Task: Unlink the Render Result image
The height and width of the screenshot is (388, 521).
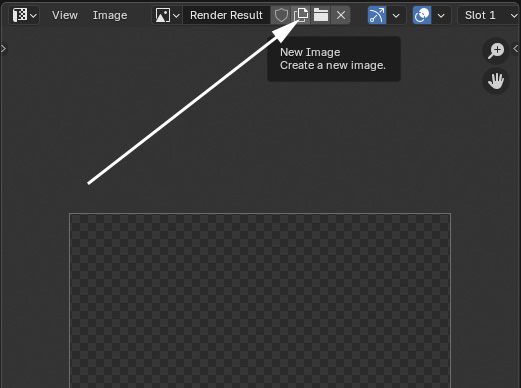Action: tap(341, 15)
